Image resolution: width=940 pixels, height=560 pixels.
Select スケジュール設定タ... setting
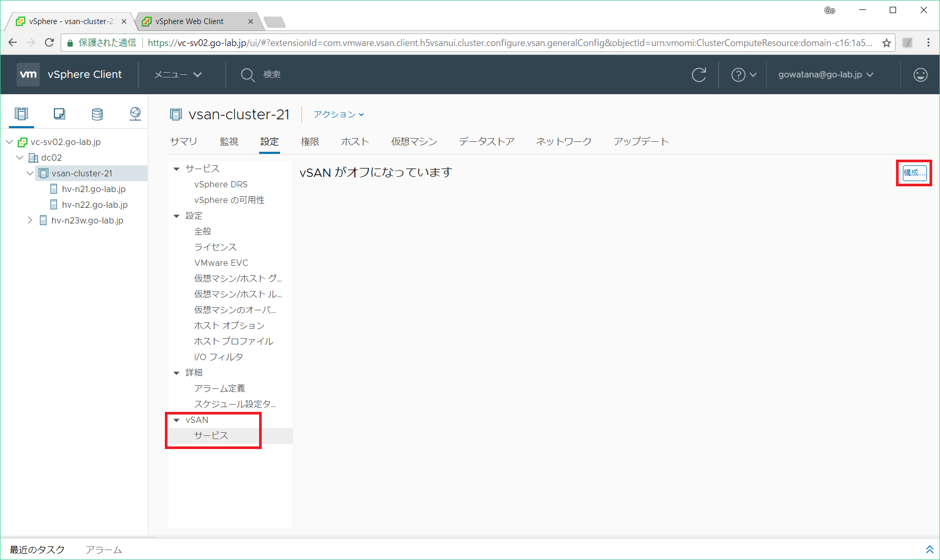pyautogui.click(x=235, y=404)
